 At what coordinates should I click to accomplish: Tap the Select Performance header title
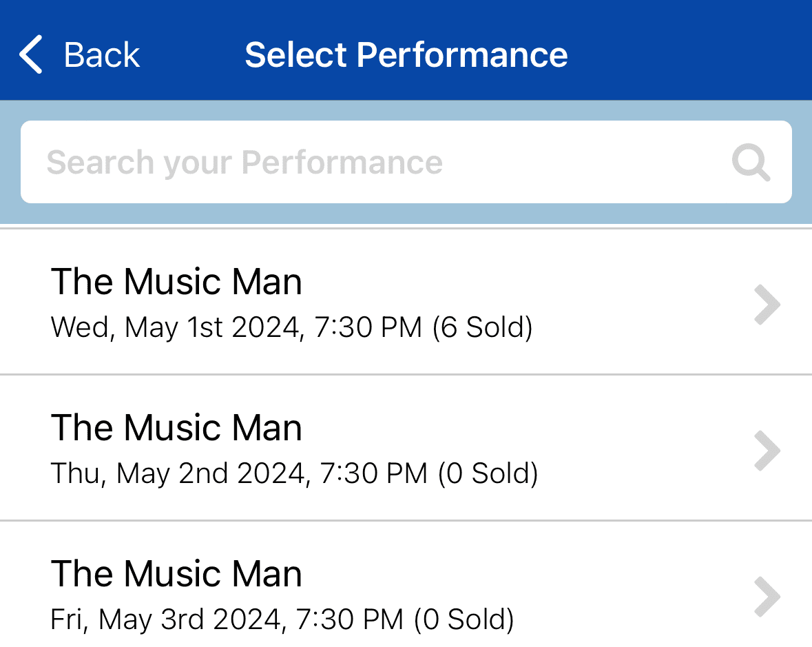tap(406, 55)
